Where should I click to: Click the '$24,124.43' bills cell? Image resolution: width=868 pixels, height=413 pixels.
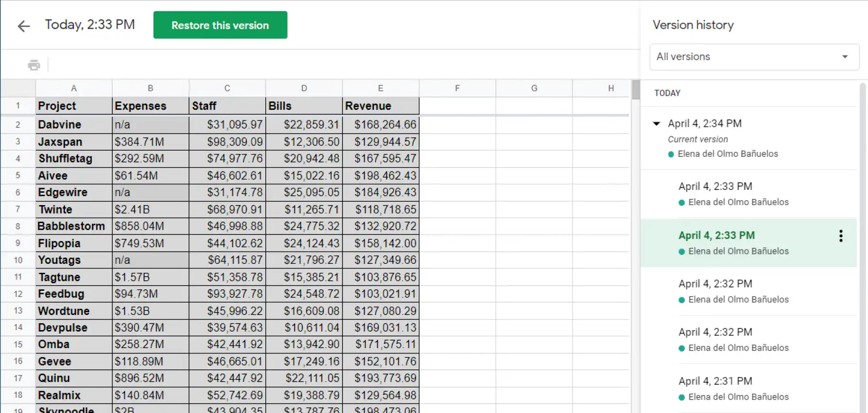304,243
